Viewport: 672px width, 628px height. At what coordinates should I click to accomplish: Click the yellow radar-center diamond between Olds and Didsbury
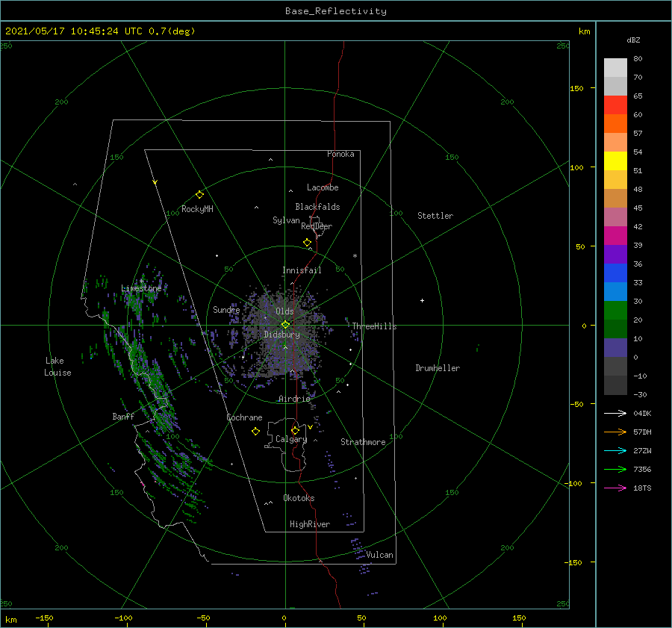(285, 325)
